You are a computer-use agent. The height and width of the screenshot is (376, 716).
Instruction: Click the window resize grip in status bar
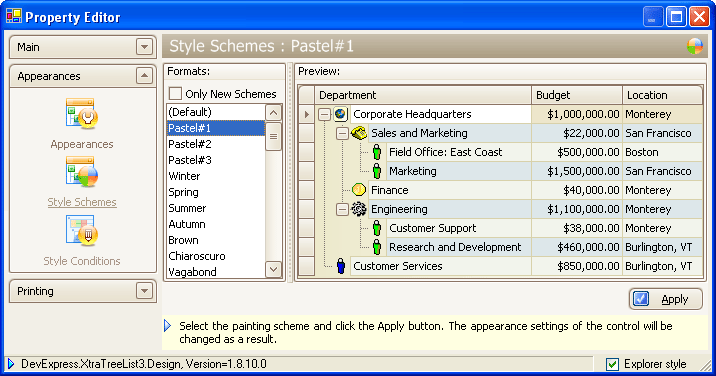click(705, 365)
